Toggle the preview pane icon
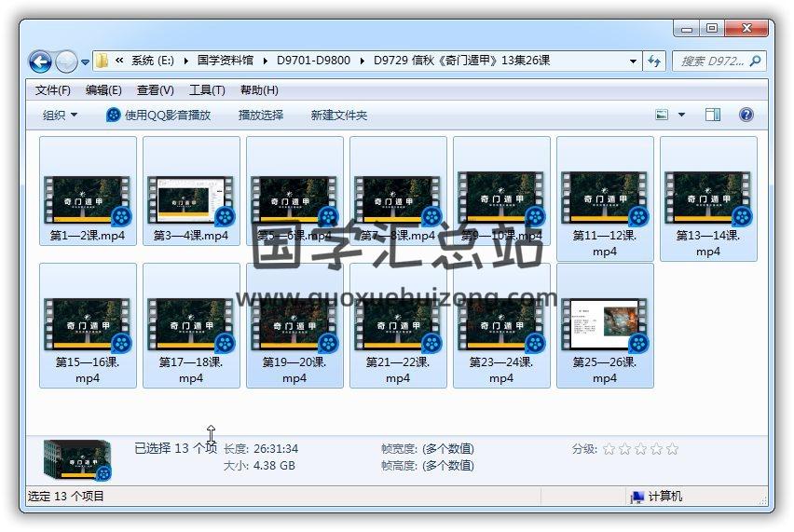This screenshot has width=794, height=532. click(713, 115)
